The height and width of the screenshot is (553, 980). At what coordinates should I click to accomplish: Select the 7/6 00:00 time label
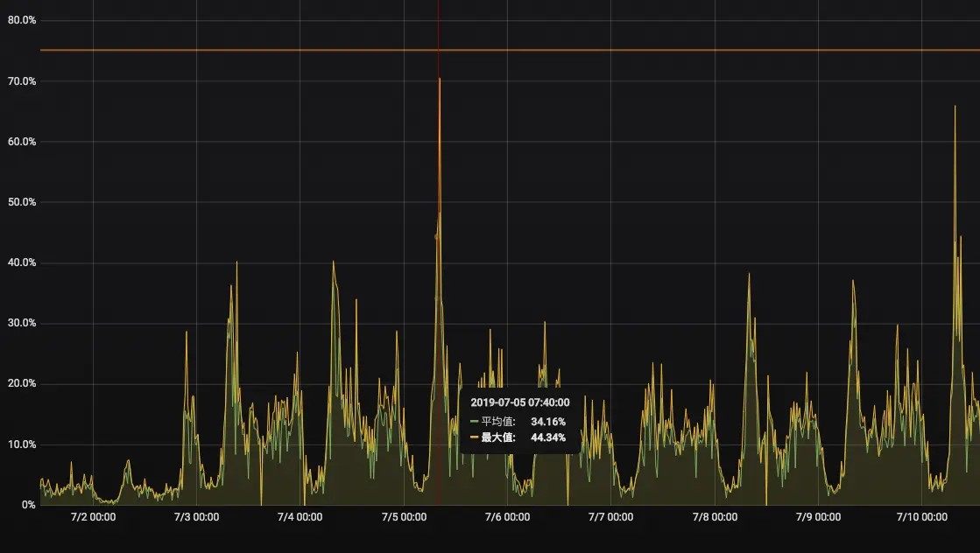[507, 517]
